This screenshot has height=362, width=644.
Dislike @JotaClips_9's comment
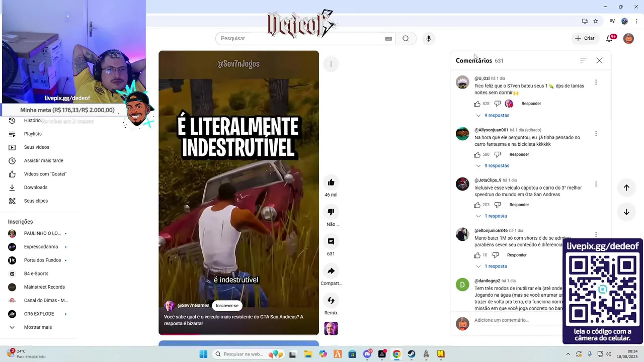click(x=497, y=205)
